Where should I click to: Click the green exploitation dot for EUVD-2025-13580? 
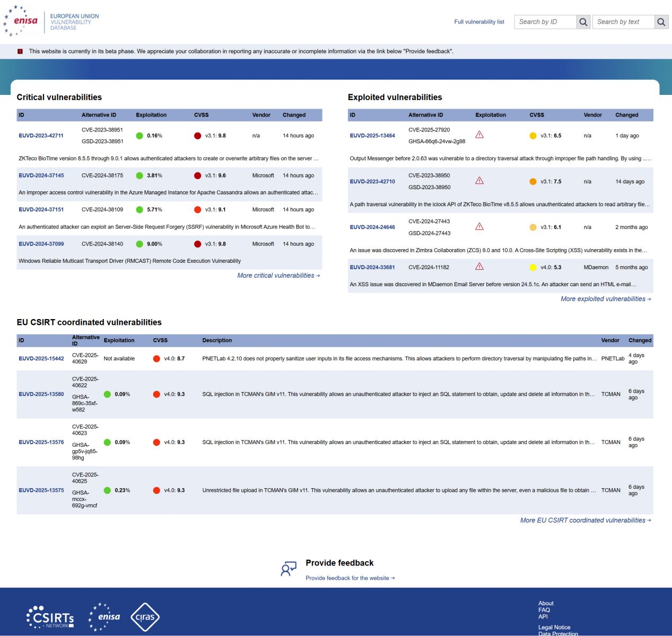tap(107, 394)
